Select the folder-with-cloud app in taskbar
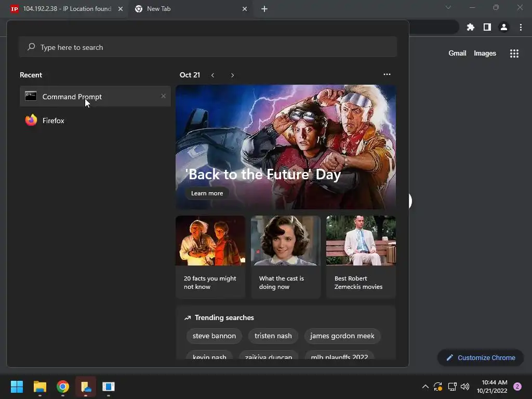Image resolution: width=532 pixels, height=399 pixels. [x=86, y=387]
